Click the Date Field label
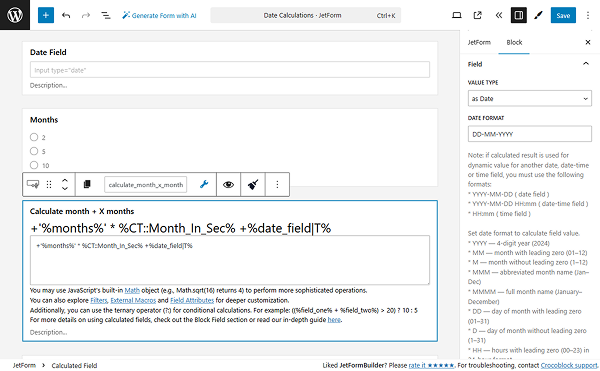This screenshot has width=600, height=371. 48,52
